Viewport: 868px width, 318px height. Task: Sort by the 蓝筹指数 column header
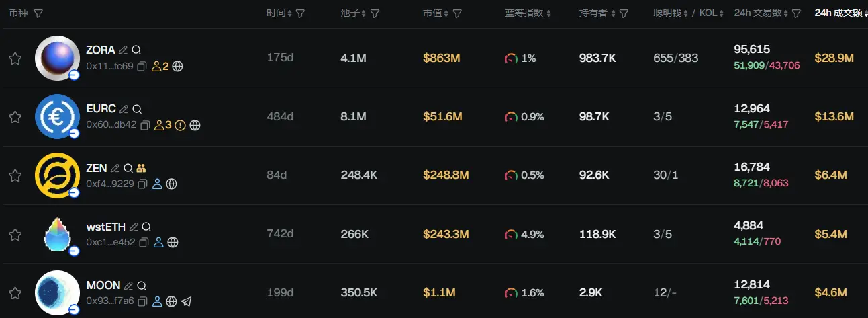coord(528,13)
